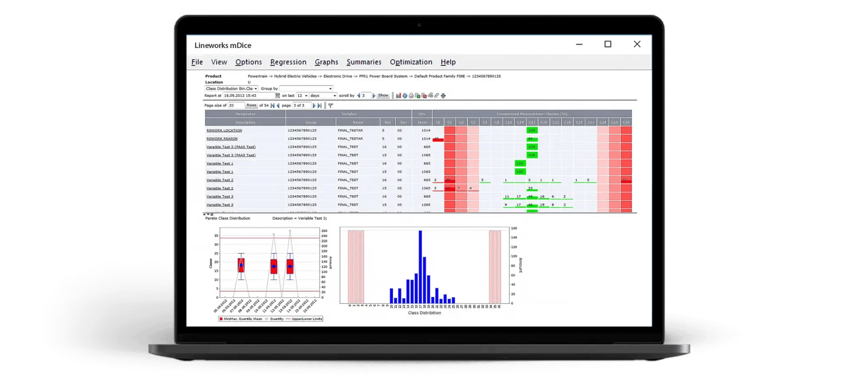The image size is (868, 376).
Task: Decrease scroll by with left arrow
Action: click(359, 95)
